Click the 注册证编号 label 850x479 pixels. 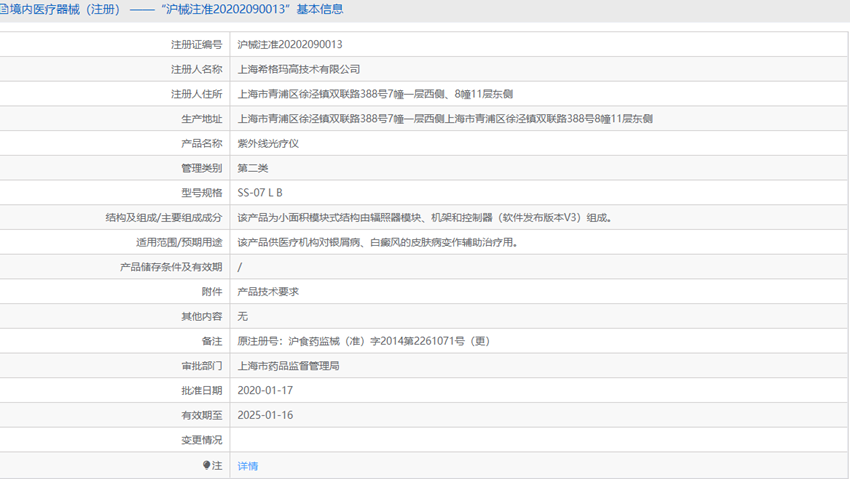click(x=197, y=44)
